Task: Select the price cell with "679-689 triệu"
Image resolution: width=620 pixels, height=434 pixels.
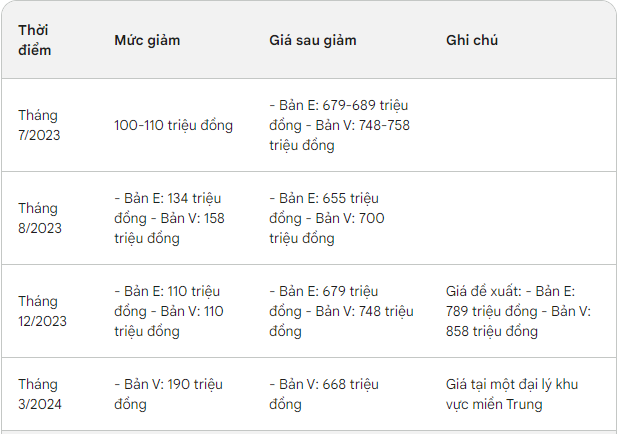Action: click(339, 125)
